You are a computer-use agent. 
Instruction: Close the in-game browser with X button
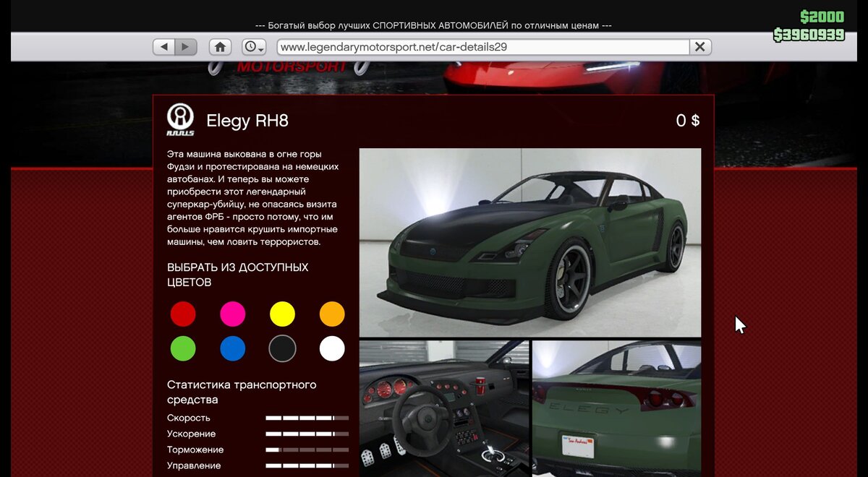click(700, 47)
